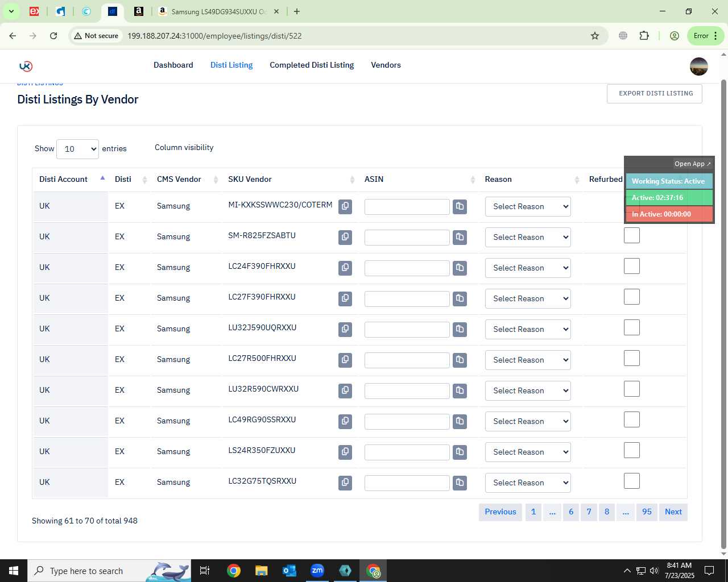Paste ASIN icon for LU32J590UQRXXU row
The image size is (728, 582).
(460, 329)
